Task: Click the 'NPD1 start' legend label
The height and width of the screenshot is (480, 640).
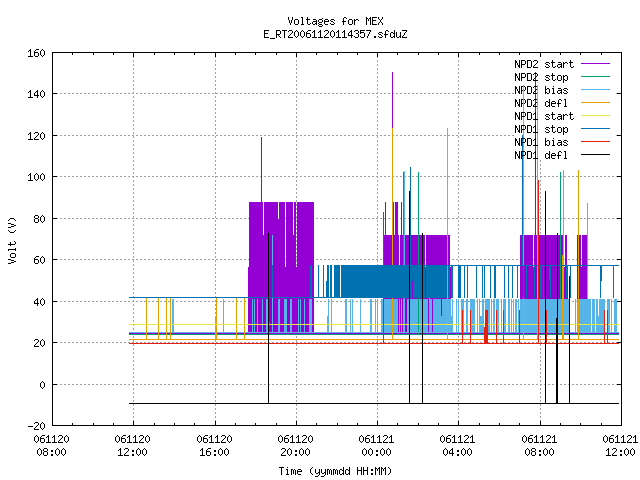Action: (544, 116)
